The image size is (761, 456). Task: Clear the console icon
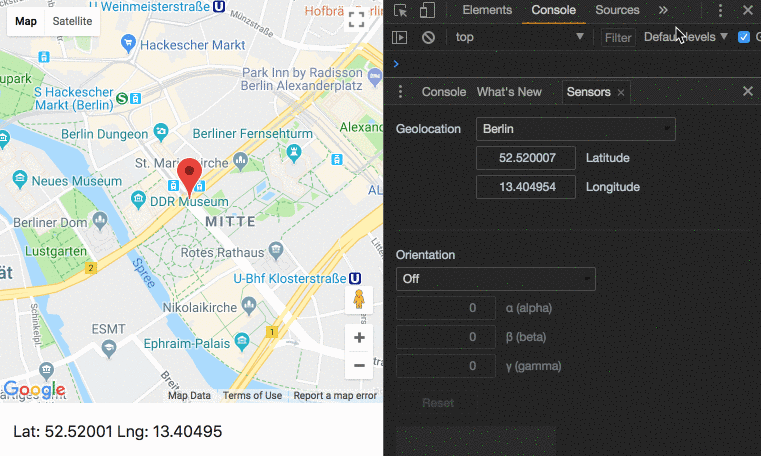428,37
